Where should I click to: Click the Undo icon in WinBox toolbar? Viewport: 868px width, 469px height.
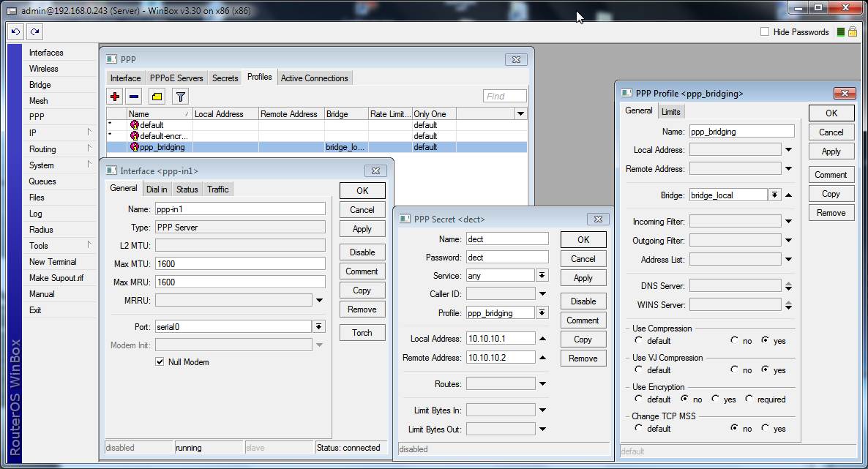pos(15,31)
